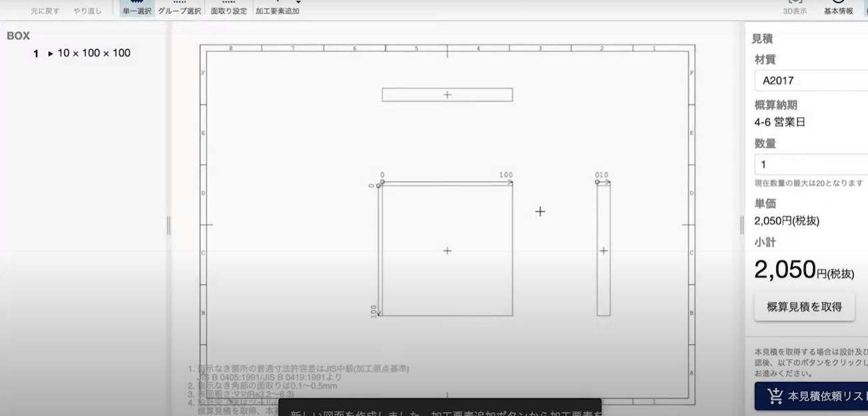This screenshot has height=416, width=868.
Task: Click the front view square's center mark
Action: coord(447,251)
